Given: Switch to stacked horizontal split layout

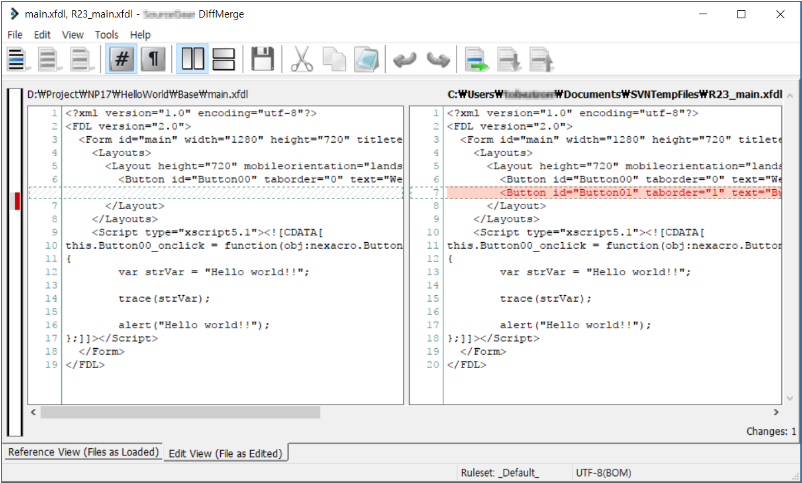Looking at the screenshot, I should [x=224, y=60].
